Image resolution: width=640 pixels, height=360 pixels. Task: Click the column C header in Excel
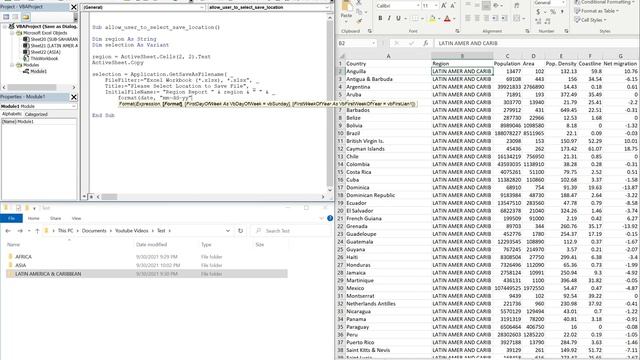[507, 56]
